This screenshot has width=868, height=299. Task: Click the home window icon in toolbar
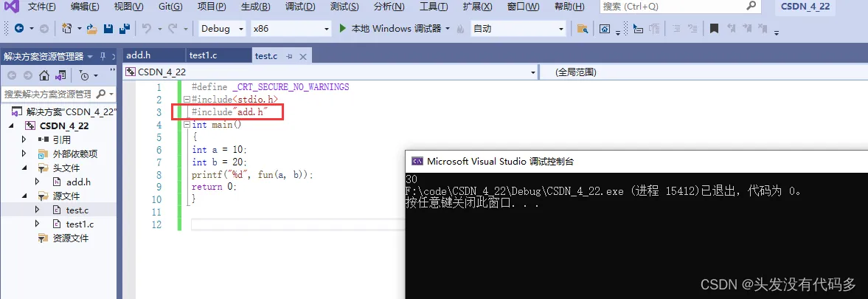tap(605, 28)
